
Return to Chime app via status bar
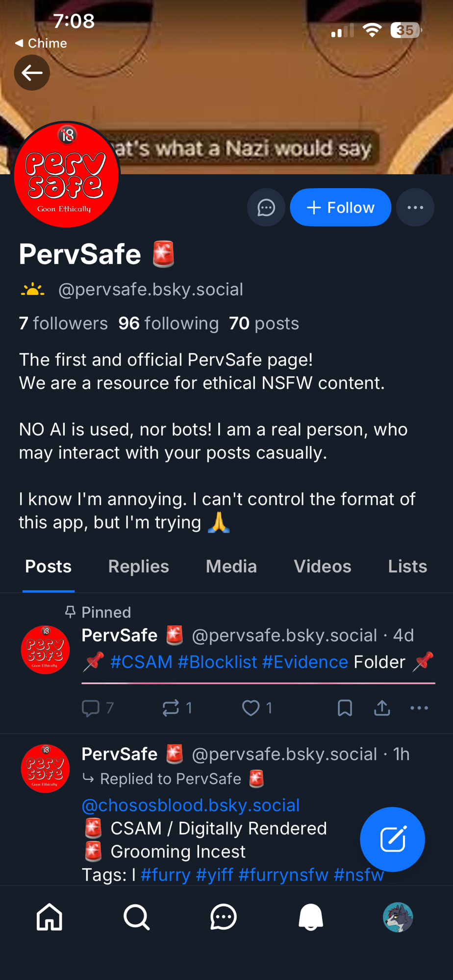(41, 43)
